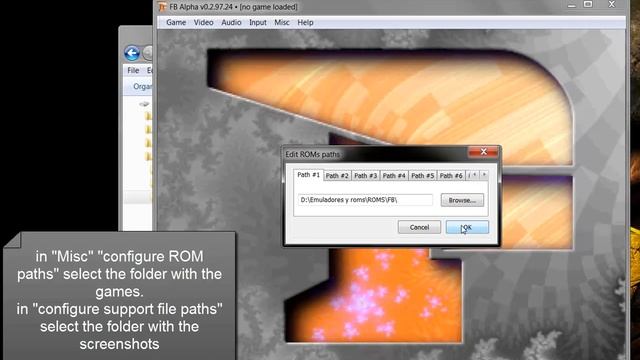This screenshot has height=360, width=640.
Task: Close the FB Alpha window
Action: coord(611,4)
